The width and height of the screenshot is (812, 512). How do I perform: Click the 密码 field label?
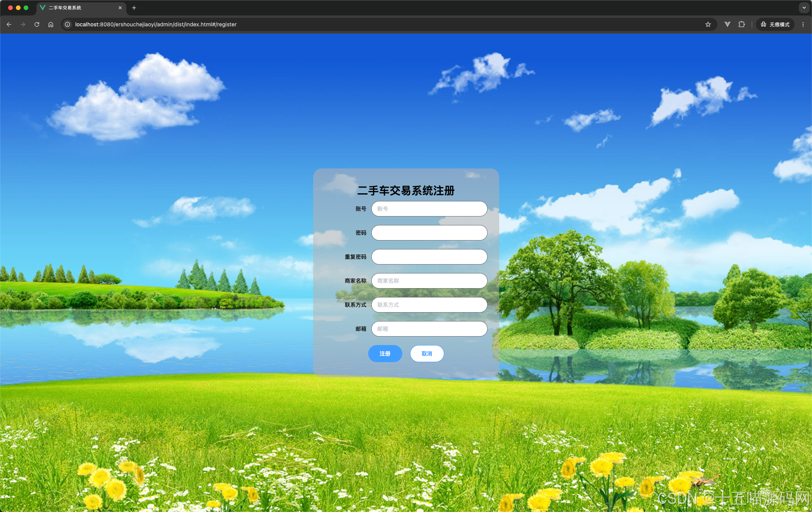click(x=361, y=233)
